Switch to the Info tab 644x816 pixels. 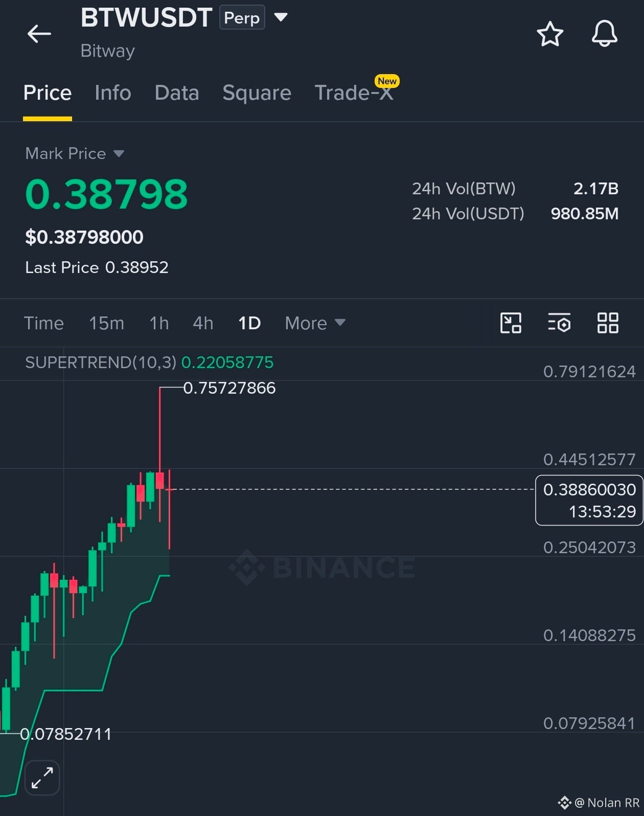click(x=113, y=93)
